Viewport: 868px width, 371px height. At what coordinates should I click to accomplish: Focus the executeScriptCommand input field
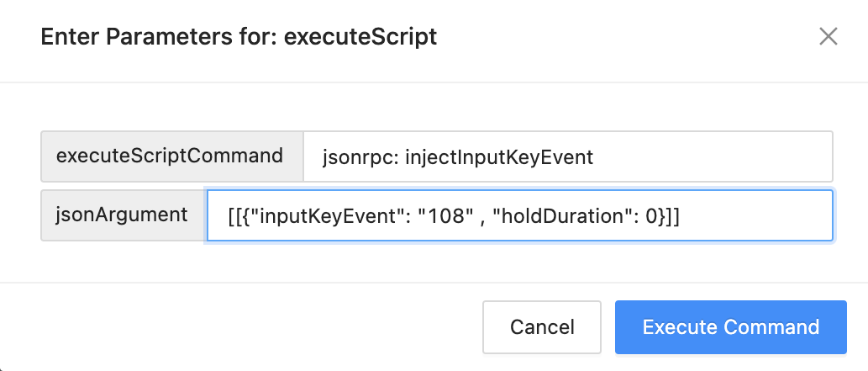(x=567, y=156)
